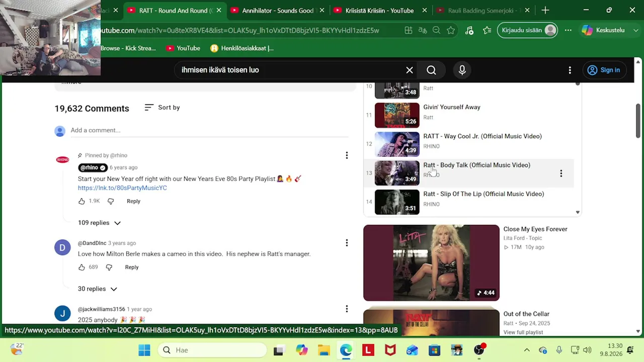This screenshot has width=644, height=362.
Task: Open a new browser tab
Action: click(545, 10)
